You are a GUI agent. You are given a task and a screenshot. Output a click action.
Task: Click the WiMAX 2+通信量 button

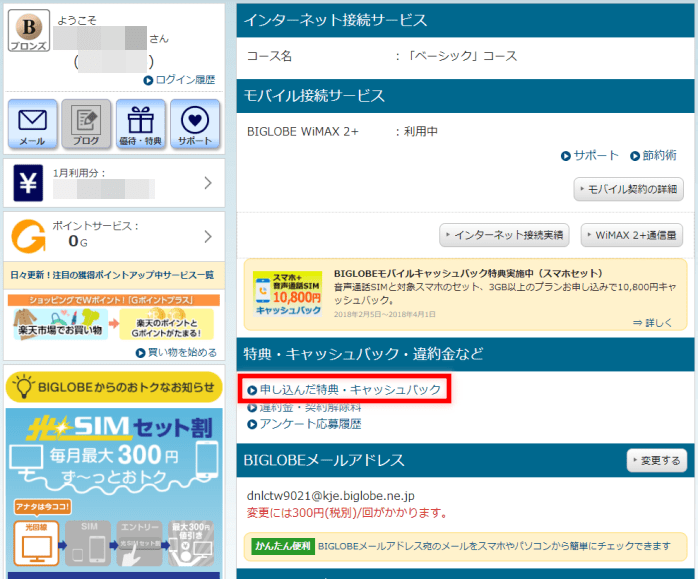pos(632,235)
